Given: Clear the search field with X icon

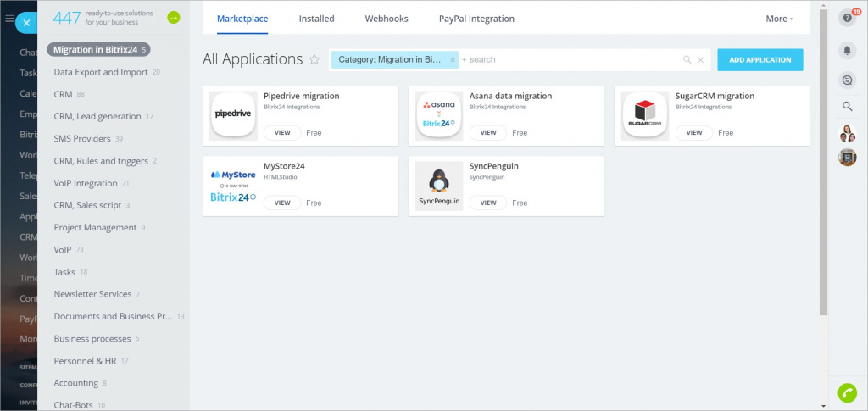Looking at the screenshot, I should pyautogui.click(x=700, y=59).
